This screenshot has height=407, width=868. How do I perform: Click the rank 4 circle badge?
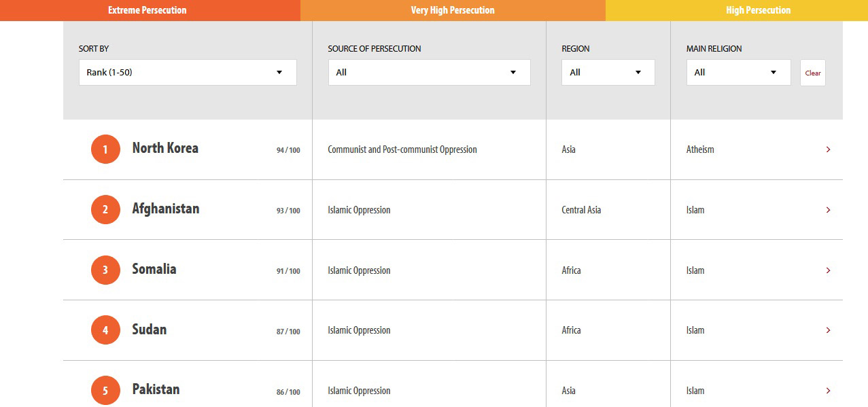(x=105, y=330)
